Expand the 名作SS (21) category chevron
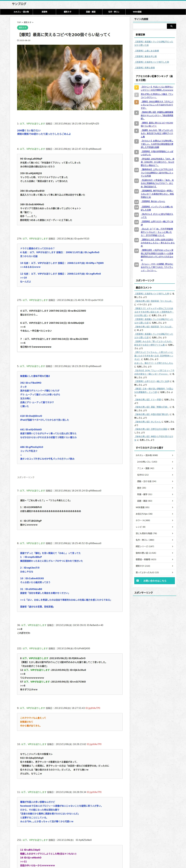The width and height of the screenshot is (186, 868). 173,475
